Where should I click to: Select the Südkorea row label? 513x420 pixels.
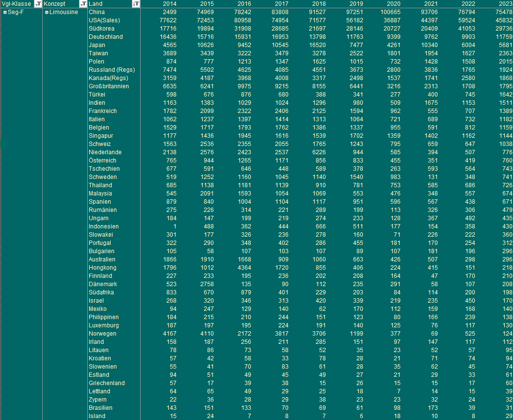(x=101, y=29)
